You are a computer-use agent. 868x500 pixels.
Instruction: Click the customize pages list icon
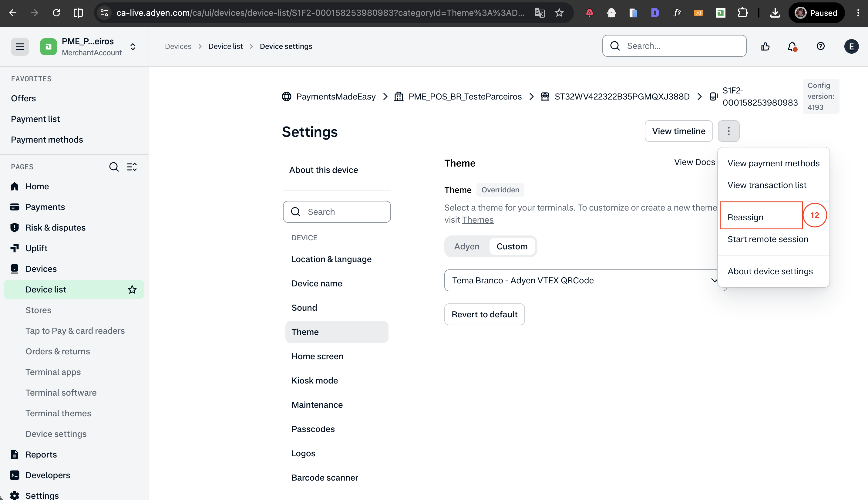[132, 167]
